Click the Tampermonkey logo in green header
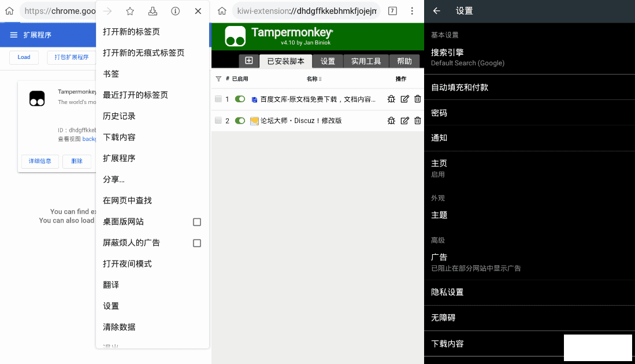Screen dimensions: 635x364 tap(235, 36)
